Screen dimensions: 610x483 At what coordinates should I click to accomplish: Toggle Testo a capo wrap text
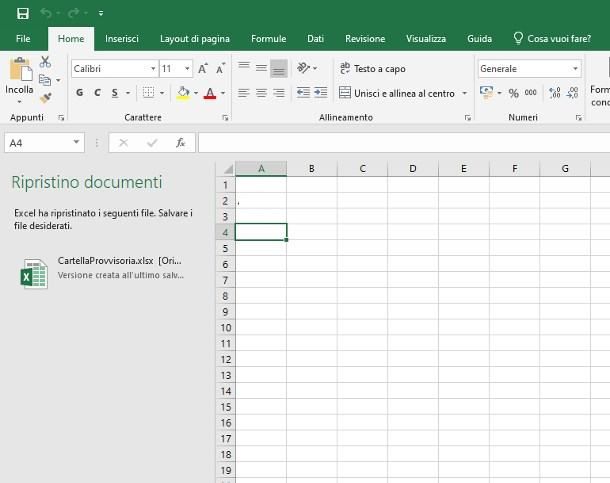(373, 69)
